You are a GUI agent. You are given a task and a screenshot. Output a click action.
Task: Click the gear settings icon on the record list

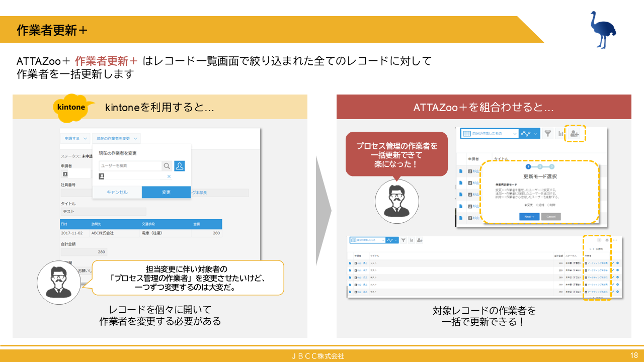(606, 240)
